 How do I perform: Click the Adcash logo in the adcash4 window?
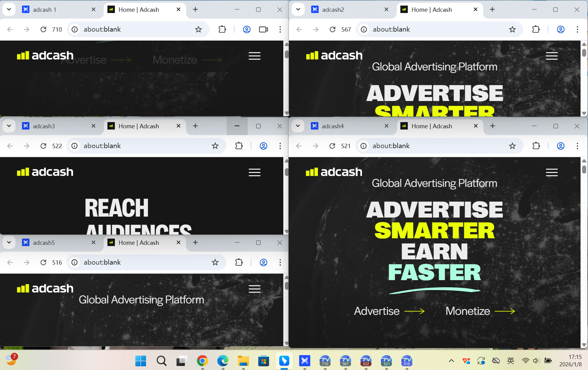[x=334, y=172]
